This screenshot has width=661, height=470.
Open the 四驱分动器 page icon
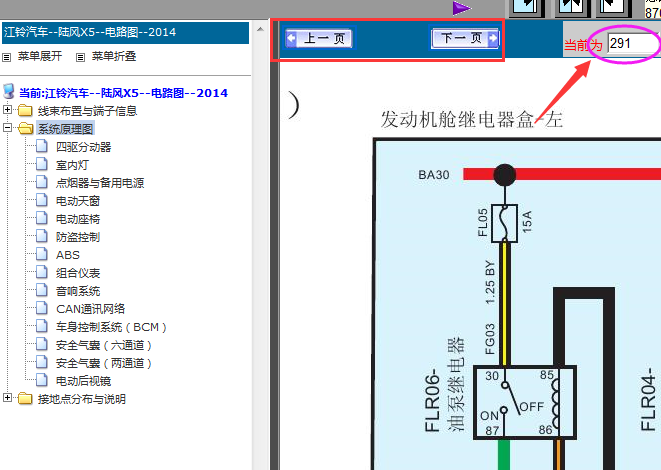(x=41, y=146)
